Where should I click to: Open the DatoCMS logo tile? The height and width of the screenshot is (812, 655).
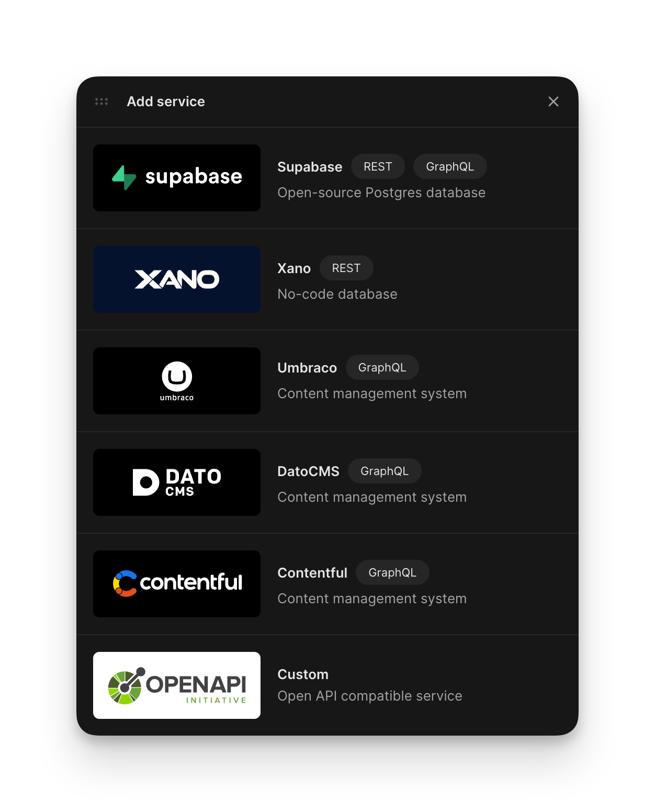tap(177, 482)
